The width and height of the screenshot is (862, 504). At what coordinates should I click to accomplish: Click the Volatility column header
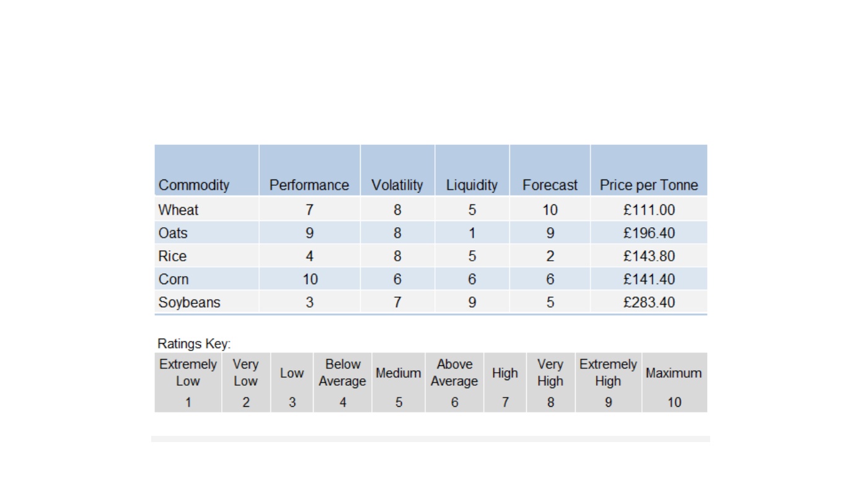pyautogui.click(x=397, y=185)
